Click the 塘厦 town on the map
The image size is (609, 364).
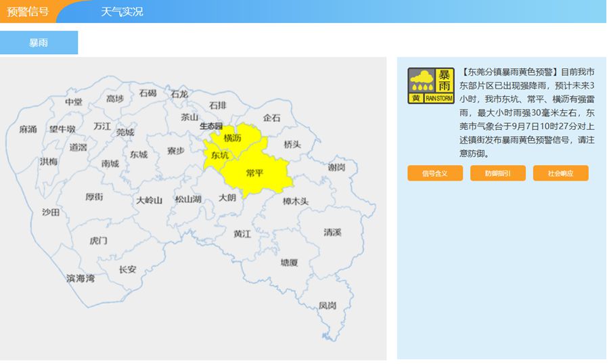point(289,263)
